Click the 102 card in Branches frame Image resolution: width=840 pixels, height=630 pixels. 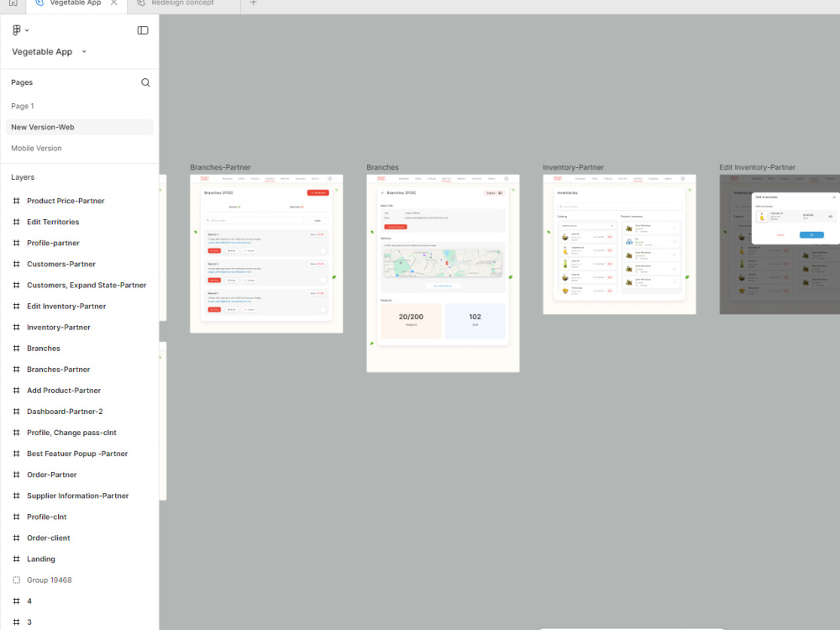pyautogui.click(x=475, y=321)
